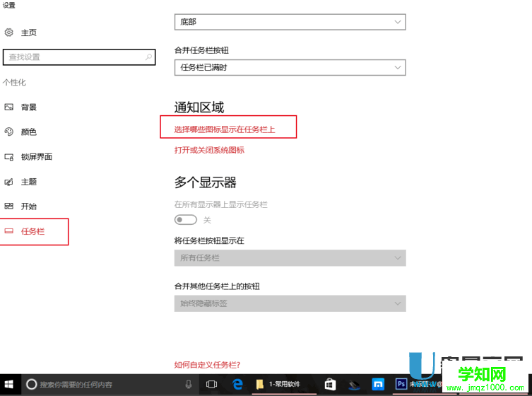Click 打开或关闭系统图标 link
Image resolution: width=532 pixels, height=396 pixels.
click(x=209, y=150)
